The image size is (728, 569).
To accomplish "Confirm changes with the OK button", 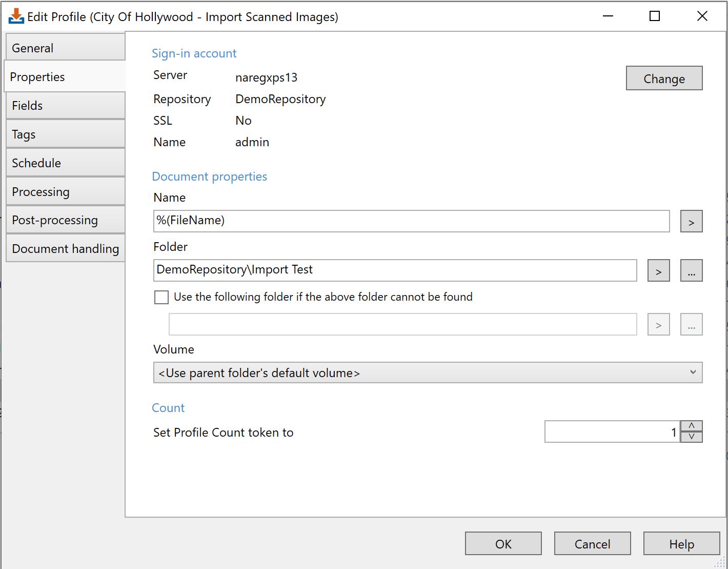I will coord(503,544).
